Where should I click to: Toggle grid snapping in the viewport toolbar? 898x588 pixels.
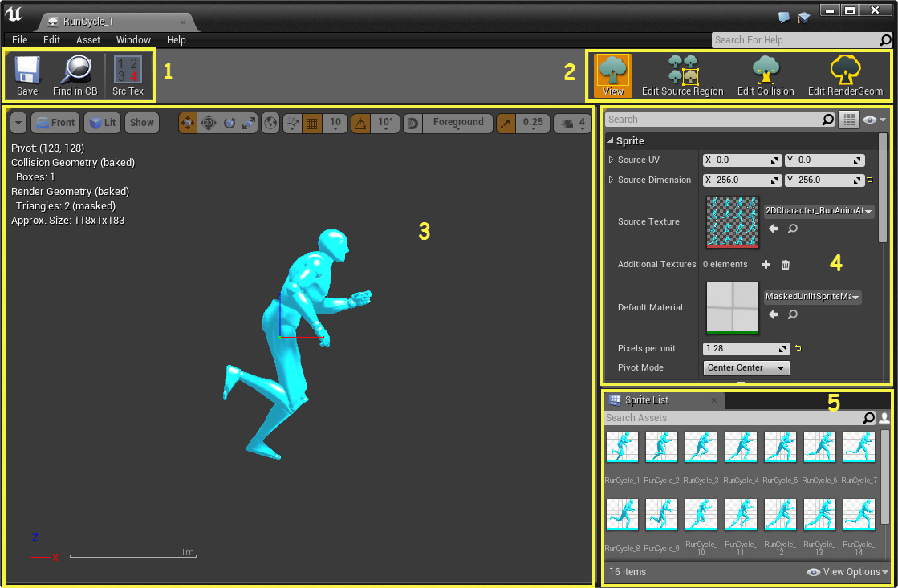click(311, 122)
